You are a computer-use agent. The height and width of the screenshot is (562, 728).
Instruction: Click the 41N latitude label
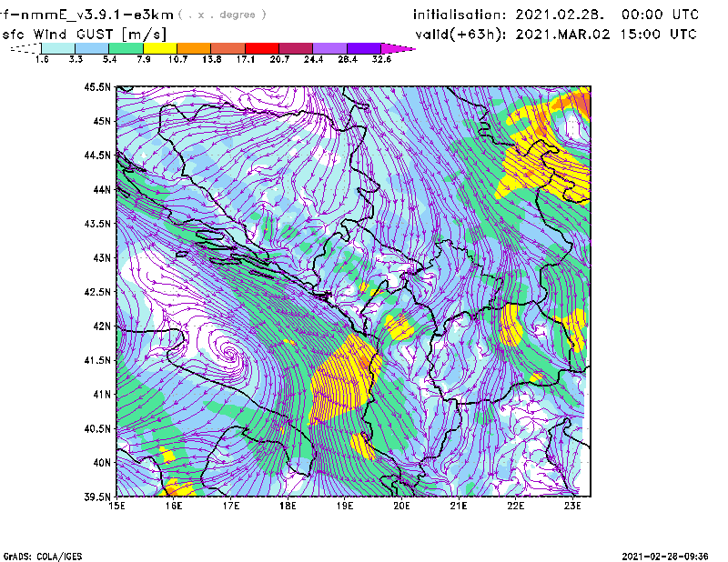click(x=102, y=395)
